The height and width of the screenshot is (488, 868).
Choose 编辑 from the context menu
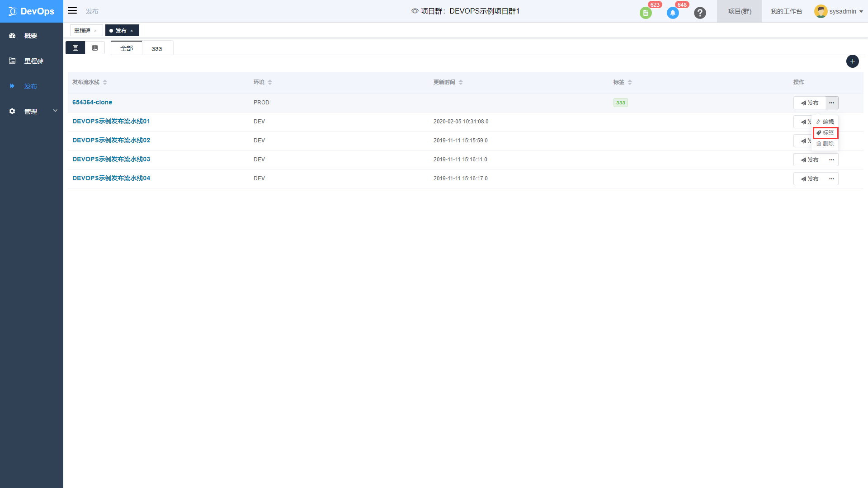tap(825, 122)
